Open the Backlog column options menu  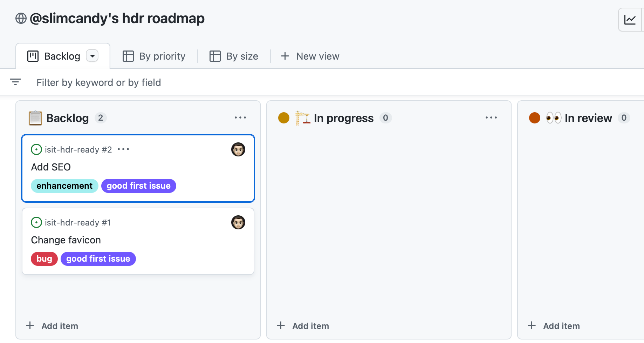(x=240, y=118)
